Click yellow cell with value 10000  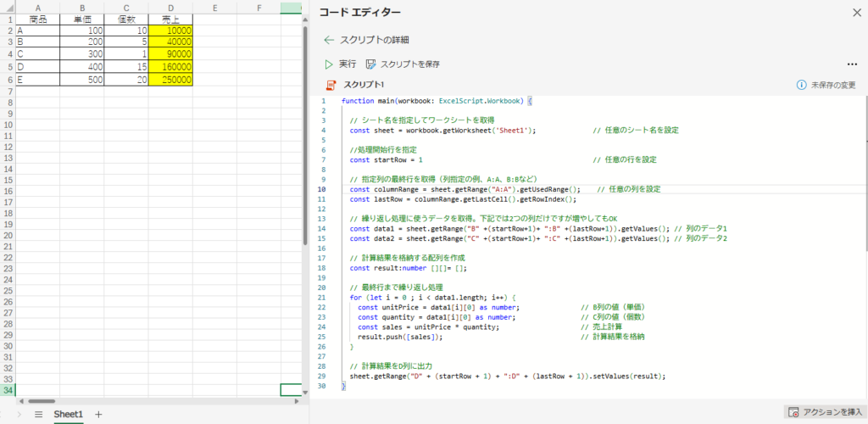click(x=170, y=31)
